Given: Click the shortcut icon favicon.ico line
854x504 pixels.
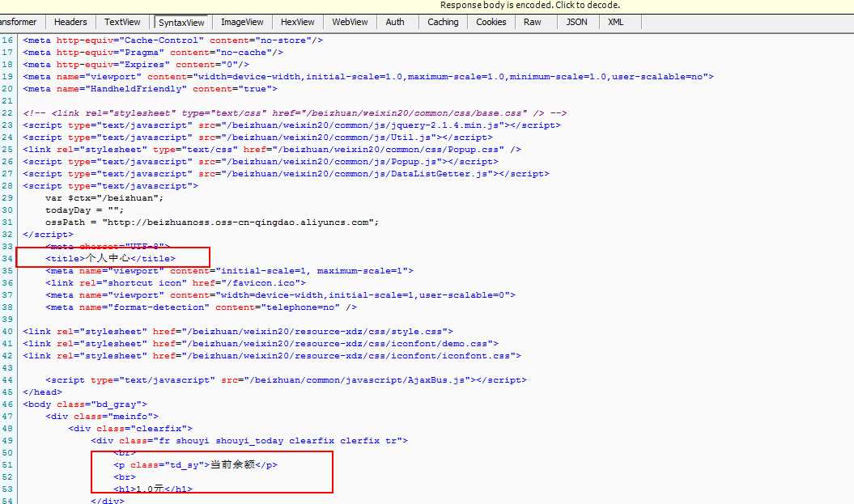Looking at the screenshot, I should click(x=176, y=283).
